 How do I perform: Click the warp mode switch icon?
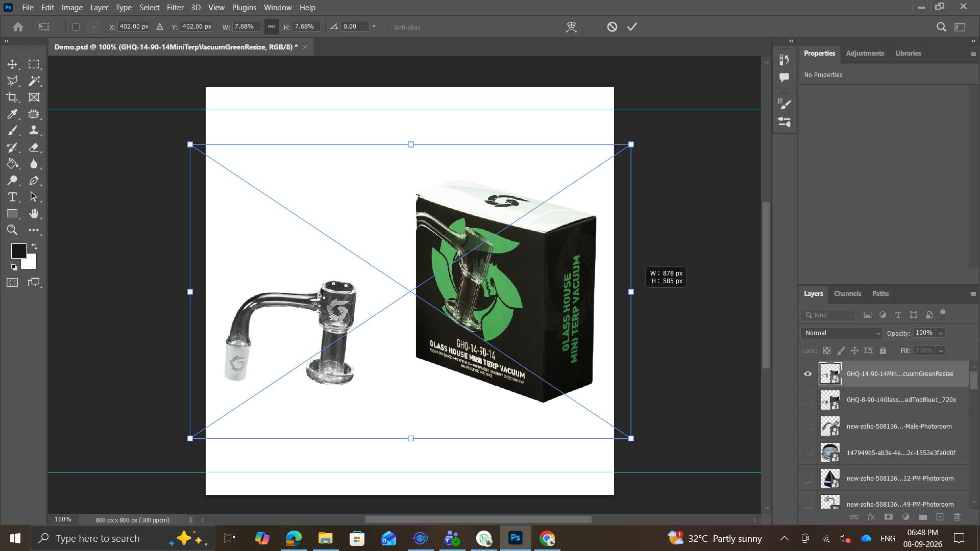pyautogui.click(x=571, y=27)
